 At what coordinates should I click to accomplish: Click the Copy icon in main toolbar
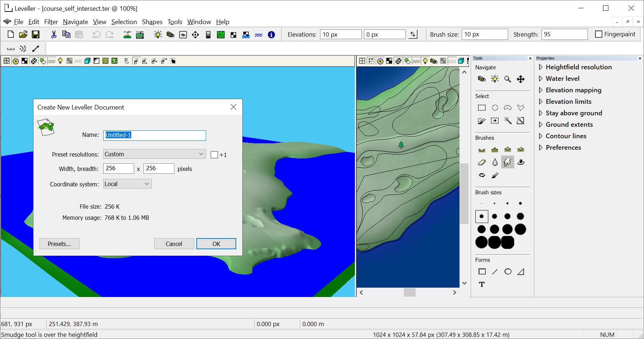coord(66,34)
